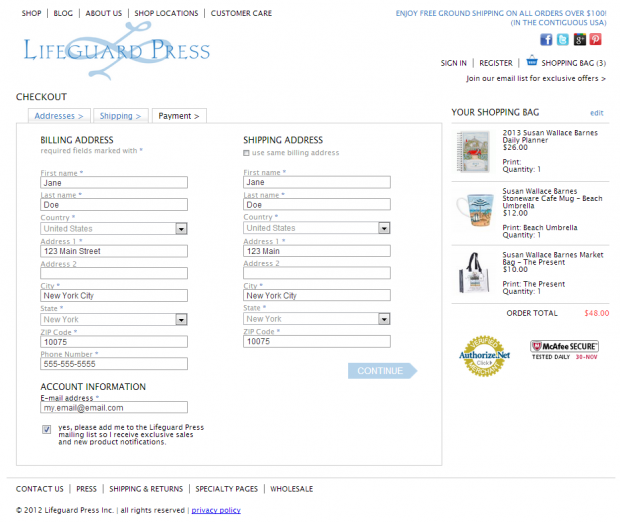Open the Facebook social icon
The width and height of the screenshot is (620, 522).
click(x=546, y=40)
